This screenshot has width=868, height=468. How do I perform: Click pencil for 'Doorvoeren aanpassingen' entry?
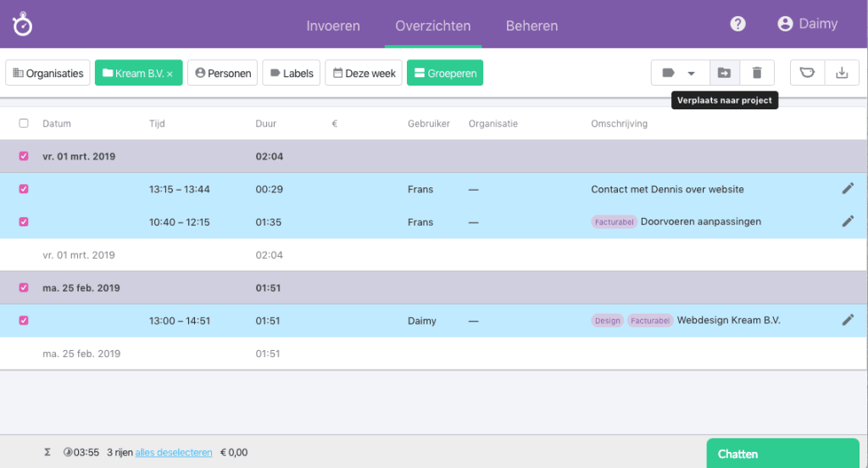pyautogui.click(x=848, y=221)
